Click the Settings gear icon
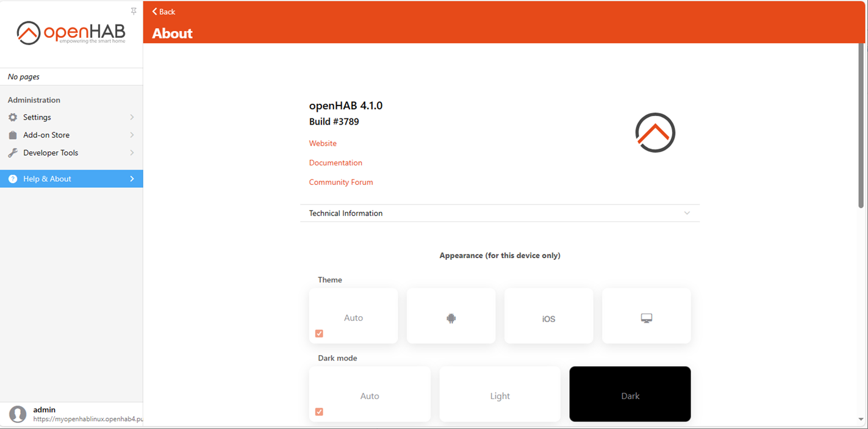 pyautogui.click(x=13, y=117)
